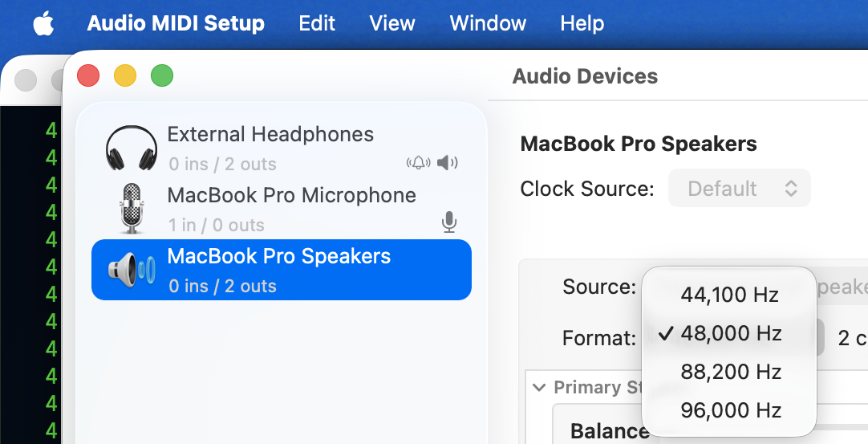Image resolution: width=868 pixels, height=444 pixels.
Task: Open the Audio MIDI Setup app menu
Action: (x=176, y=24)
